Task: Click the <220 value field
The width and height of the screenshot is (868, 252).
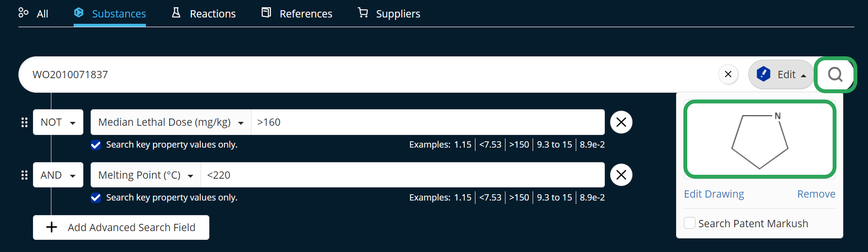Action: tap(403, 175)
